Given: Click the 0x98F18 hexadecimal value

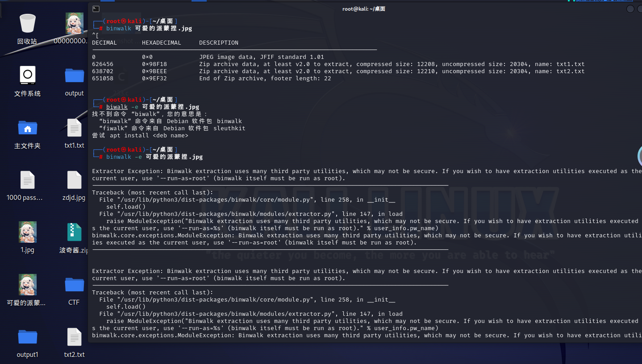Looking at the screenshot, I should (x=154, y=64).
